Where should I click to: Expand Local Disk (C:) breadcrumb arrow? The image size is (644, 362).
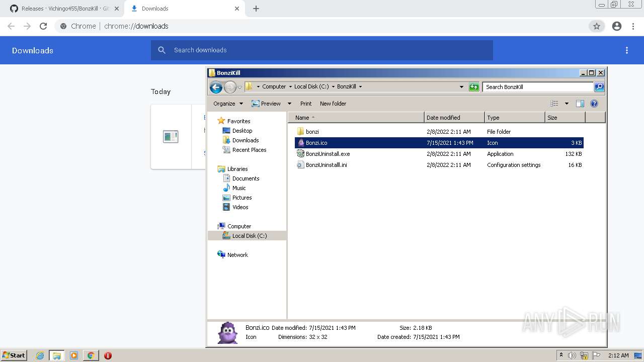pos(333,86)
